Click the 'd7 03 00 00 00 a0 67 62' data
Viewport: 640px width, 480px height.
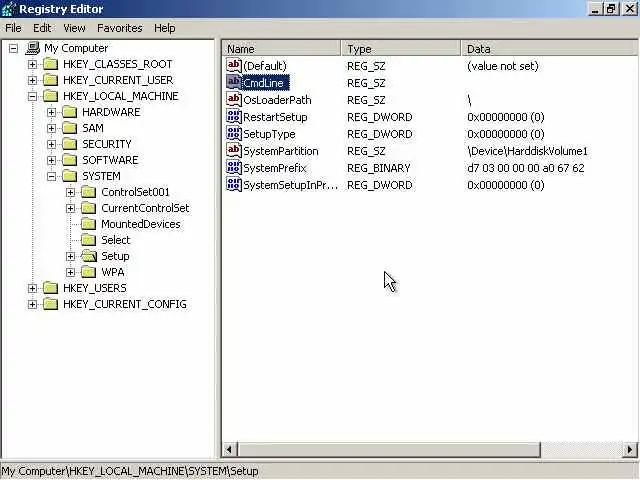[526, 168]
